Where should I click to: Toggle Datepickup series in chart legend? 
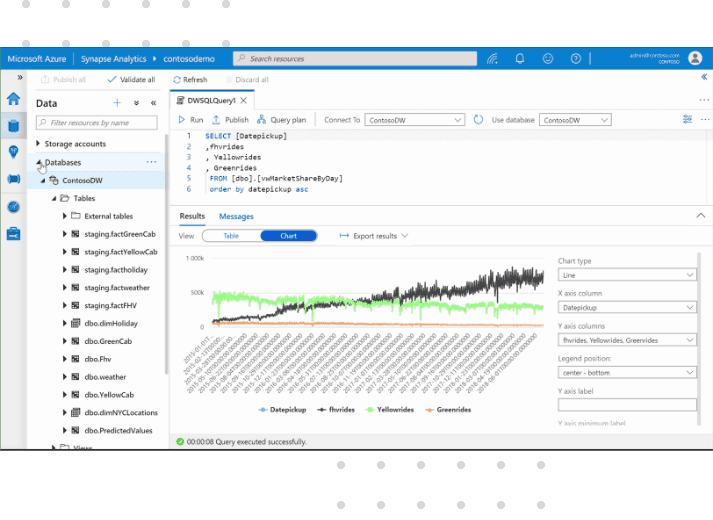(x=282, y=410)
